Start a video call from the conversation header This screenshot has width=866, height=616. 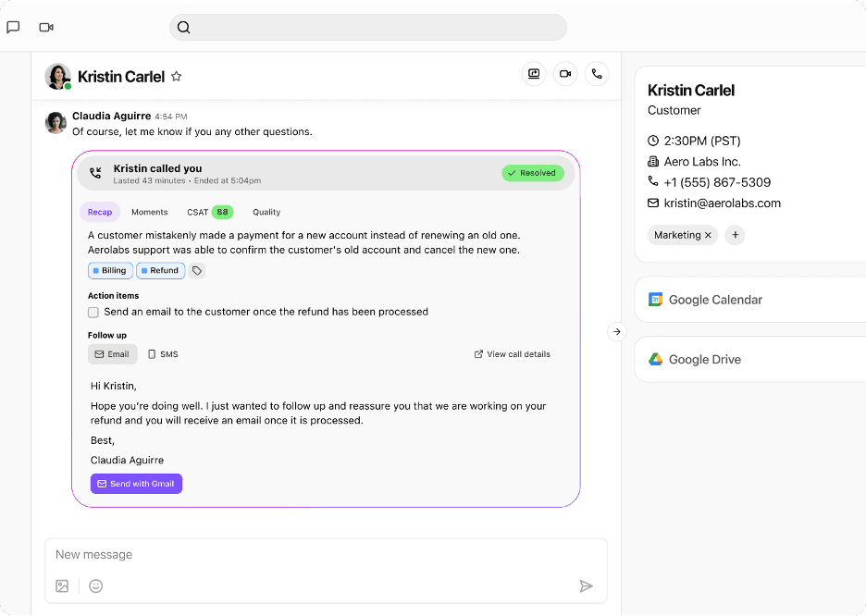tap(565, 74)
